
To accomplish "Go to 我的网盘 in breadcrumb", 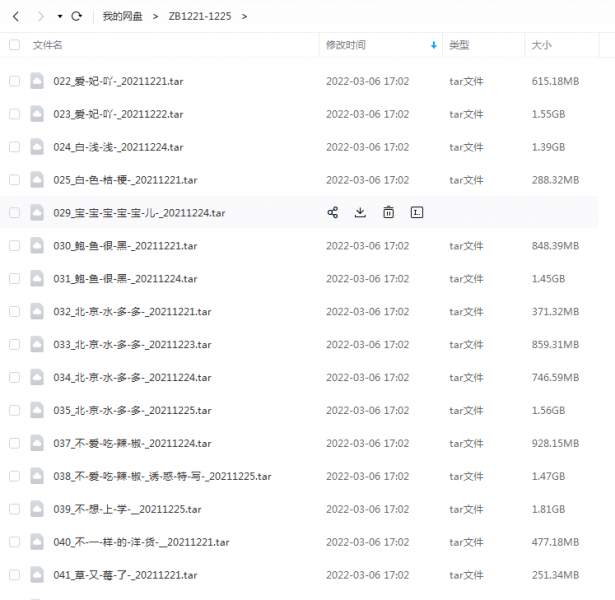I will coord(122,17).
